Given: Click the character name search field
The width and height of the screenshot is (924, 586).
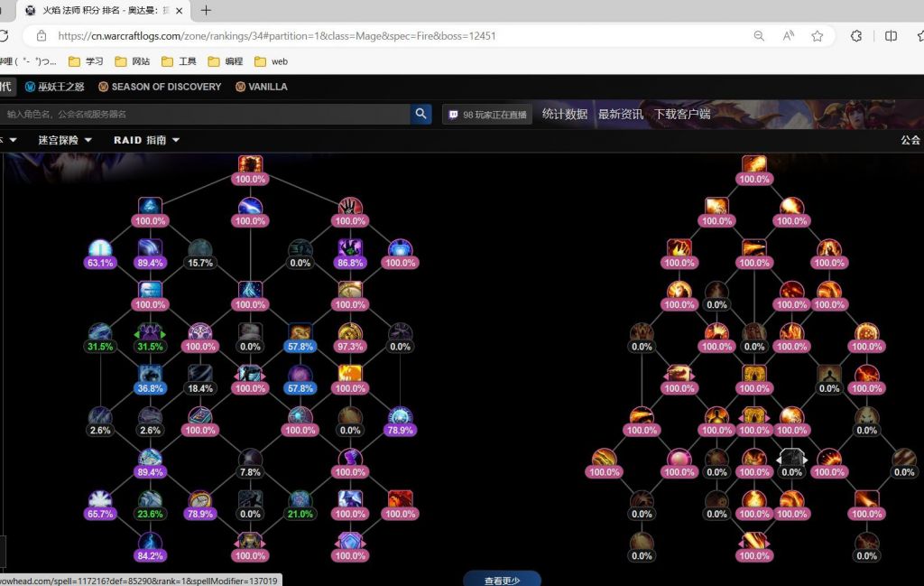Looking at the screenshot, I should tap(206, 114).
